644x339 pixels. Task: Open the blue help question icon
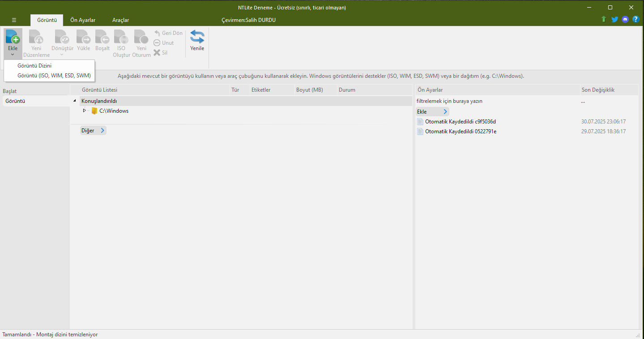tap(635, 19)
